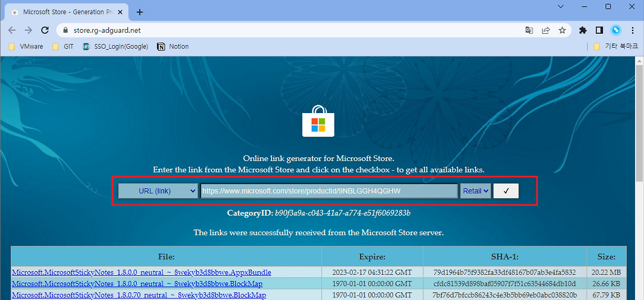Image resolution: width=644 pixels, height=300 pixels.
Task: Click the checkmark generate button
Action: (506, 191)
